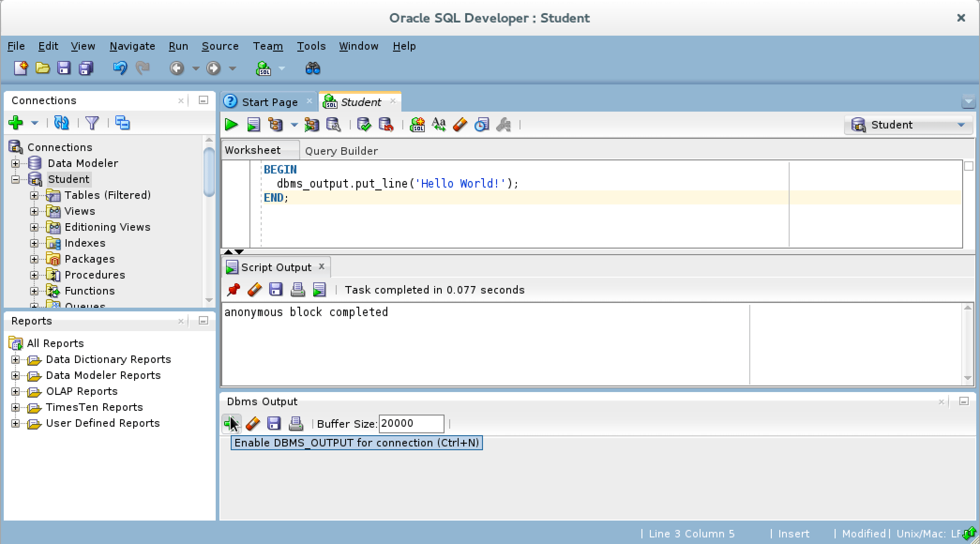Click the Buffer Size input field
980x544 pixels.
click(411, 423)
